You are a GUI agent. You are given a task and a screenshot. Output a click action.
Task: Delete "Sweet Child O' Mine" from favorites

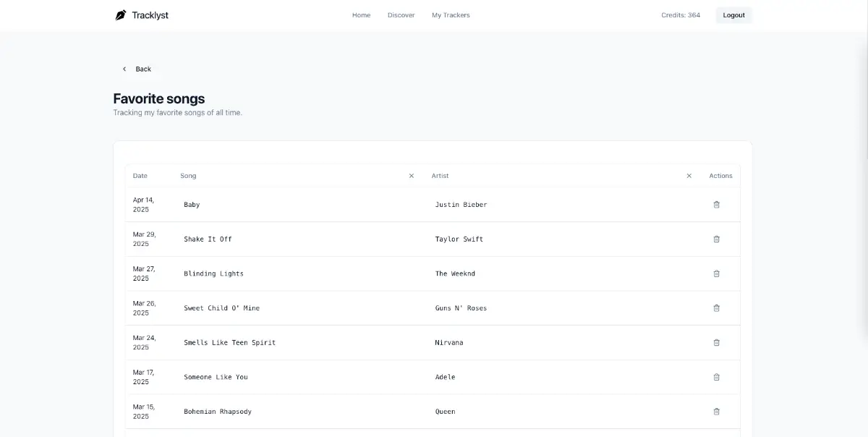[717, 307]
